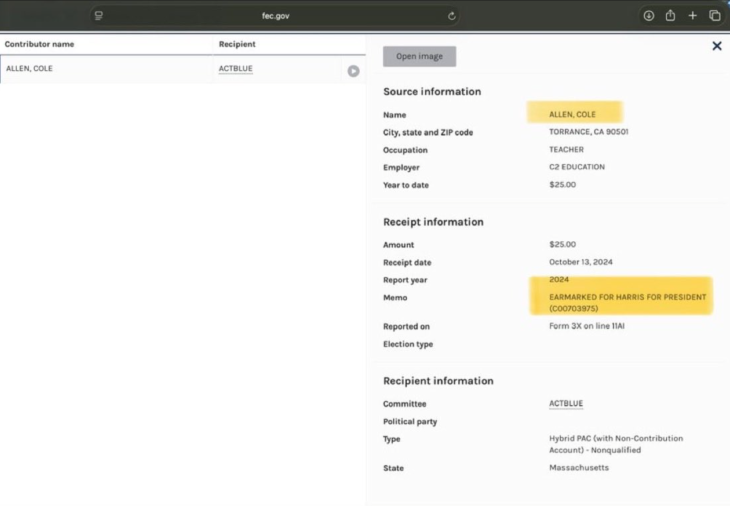
Task: Toggle the row arrow beside ACTBLUE recipient
Action: 353,71
